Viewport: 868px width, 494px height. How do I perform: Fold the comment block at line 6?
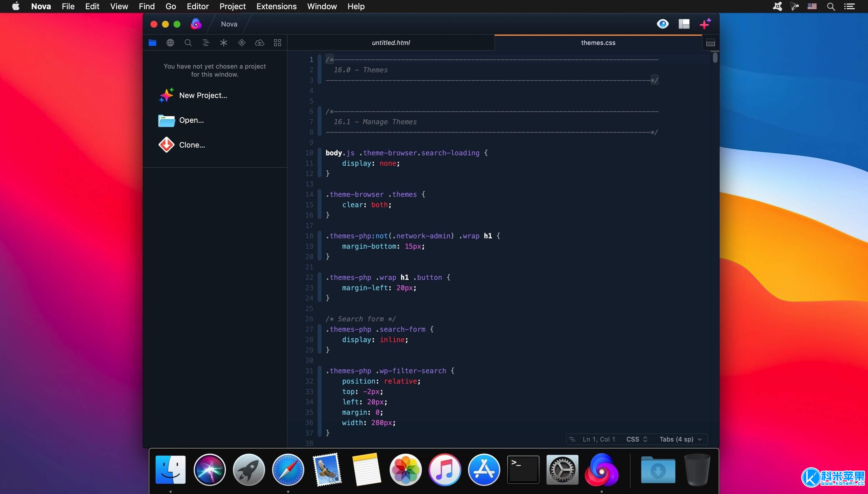320,121
